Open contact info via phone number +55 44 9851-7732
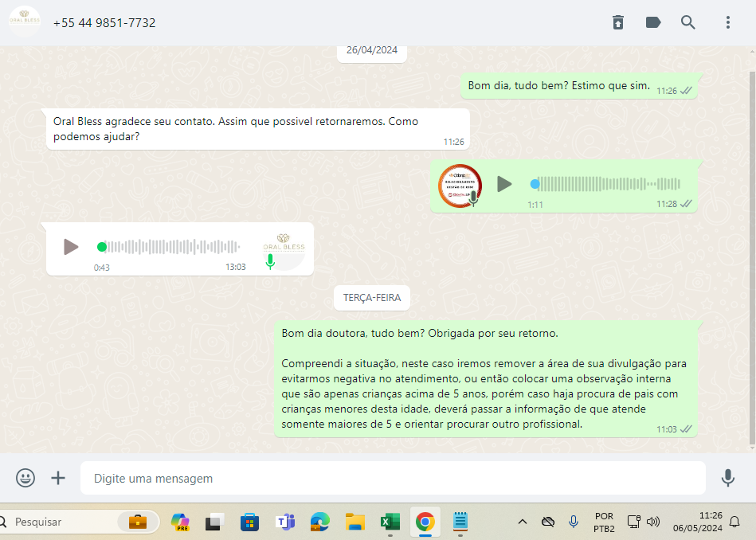 (x=104, y=23)
